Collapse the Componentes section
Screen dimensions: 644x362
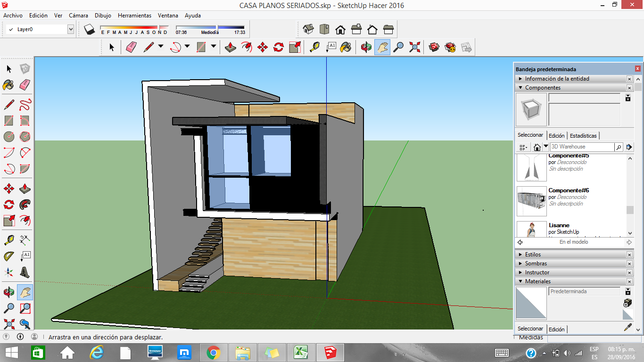pyautogui.click(x=520, y=88)
